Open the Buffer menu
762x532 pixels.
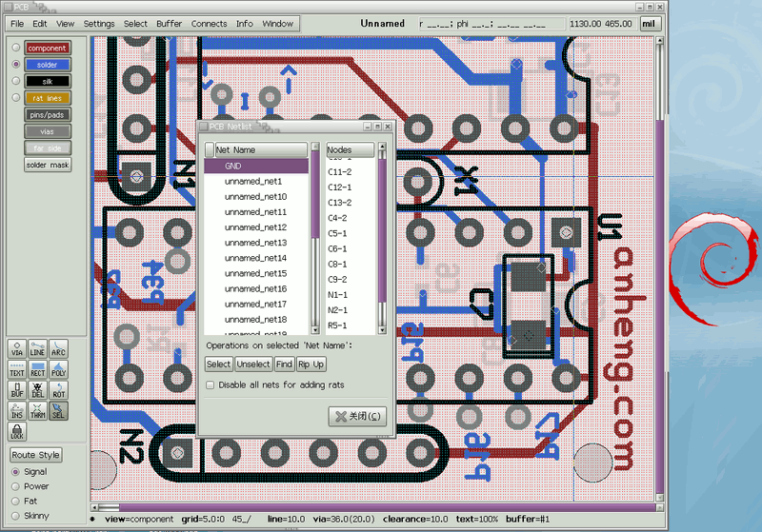[x=170, y=23]
